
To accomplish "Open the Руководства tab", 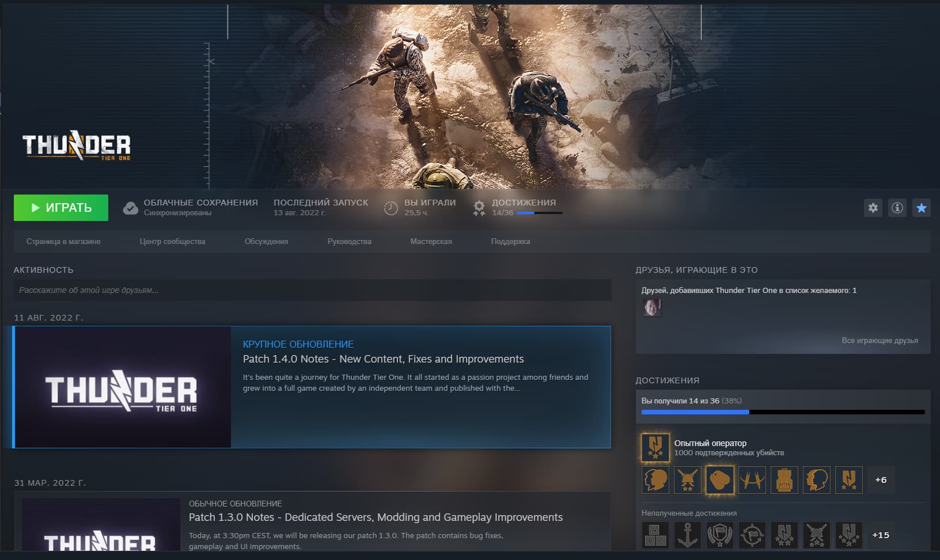I will point(349,242).
